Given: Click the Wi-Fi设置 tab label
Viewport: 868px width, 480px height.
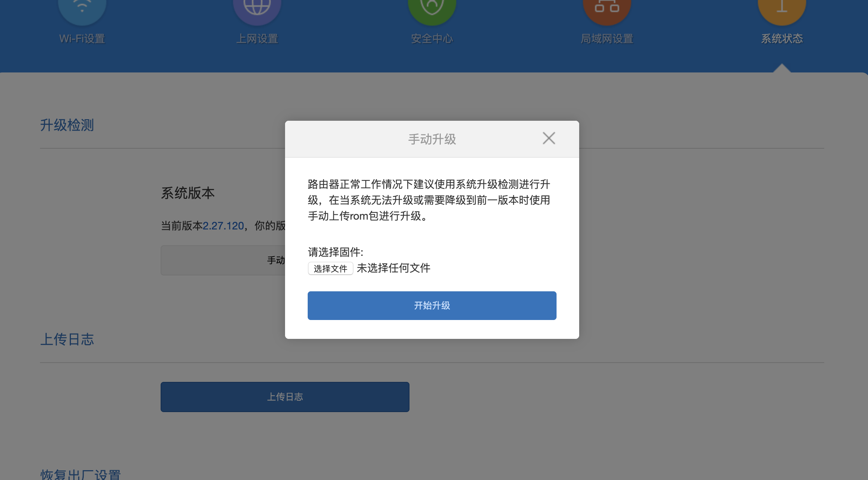Looking at the screenshot, I should pos(82,38).
